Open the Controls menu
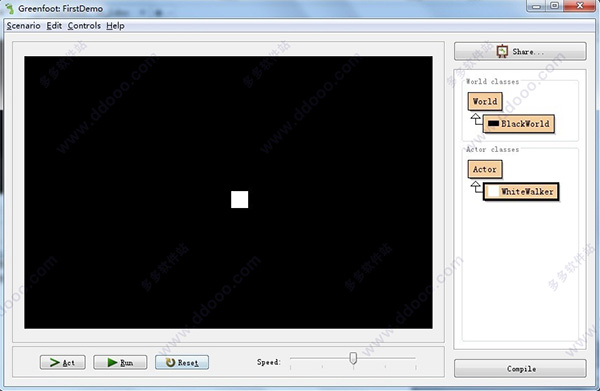600x391 pixels. [x=84, y=26]
